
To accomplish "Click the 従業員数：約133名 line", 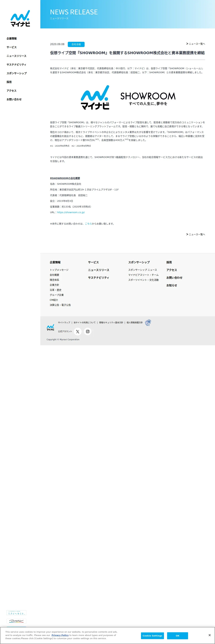I will click(71, 207).
